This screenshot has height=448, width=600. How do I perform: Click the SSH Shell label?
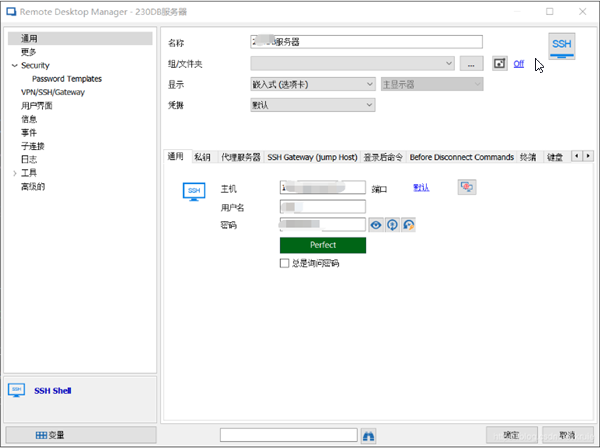coord(52,391)
